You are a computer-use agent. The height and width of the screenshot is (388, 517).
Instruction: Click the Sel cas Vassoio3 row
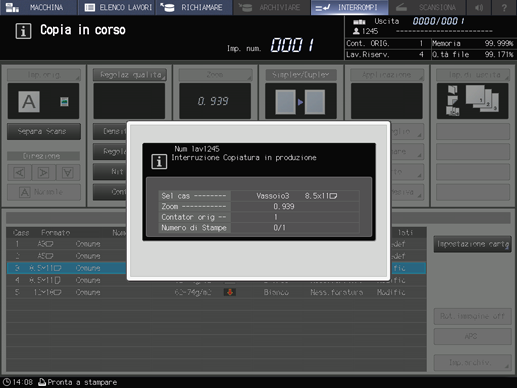[259, 196]
